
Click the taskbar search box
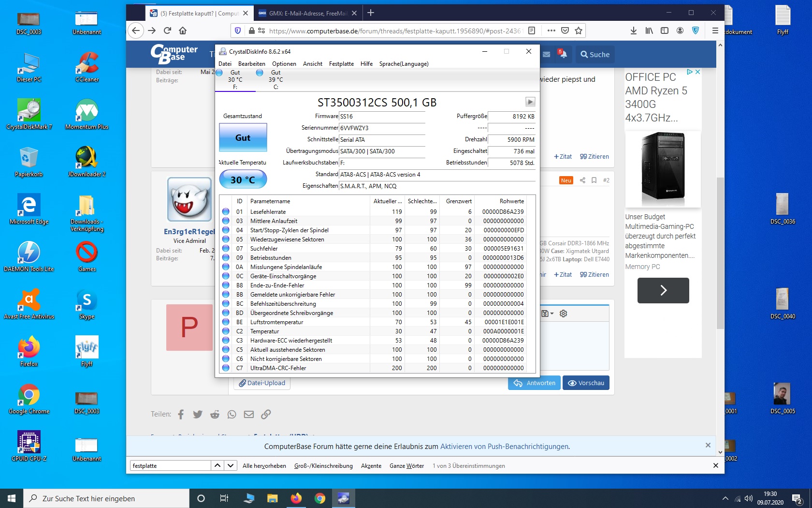tap(106, 498)
